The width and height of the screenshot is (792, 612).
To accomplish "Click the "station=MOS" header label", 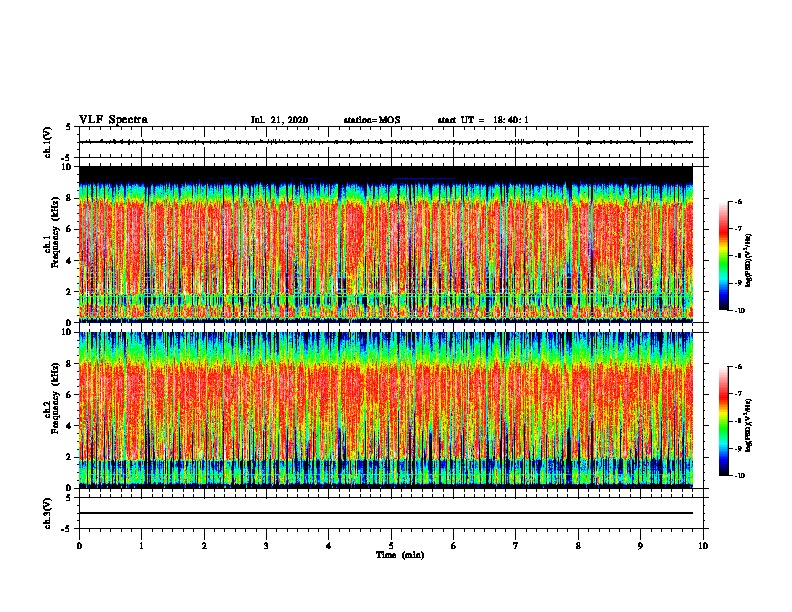I will (x=372, y=120).
